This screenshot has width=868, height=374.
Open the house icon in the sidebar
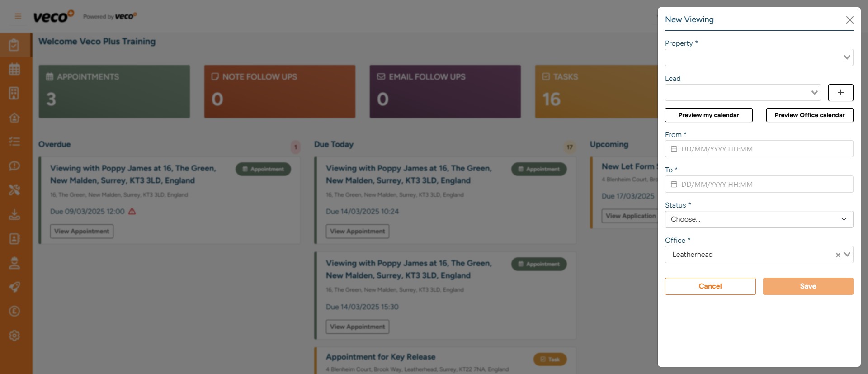[14, 118]
